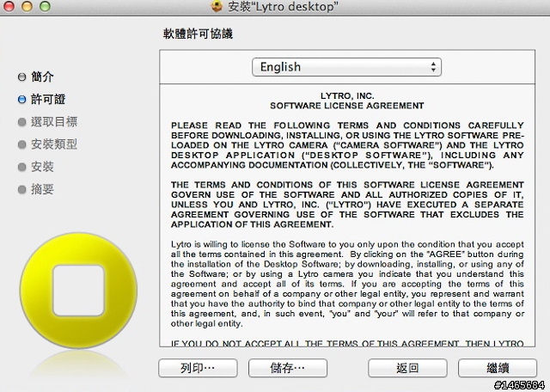550x392 pixels.
Task: Click the paragraph starting Lytro is willing
Action: (x=347, y=284)
